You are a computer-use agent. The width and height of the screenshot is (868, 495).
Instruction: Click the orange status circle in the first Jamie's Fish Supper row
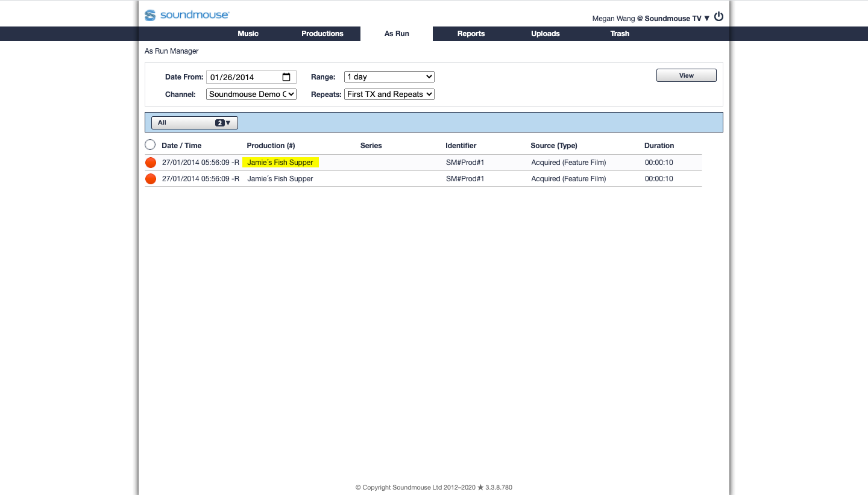pos(151,163)
